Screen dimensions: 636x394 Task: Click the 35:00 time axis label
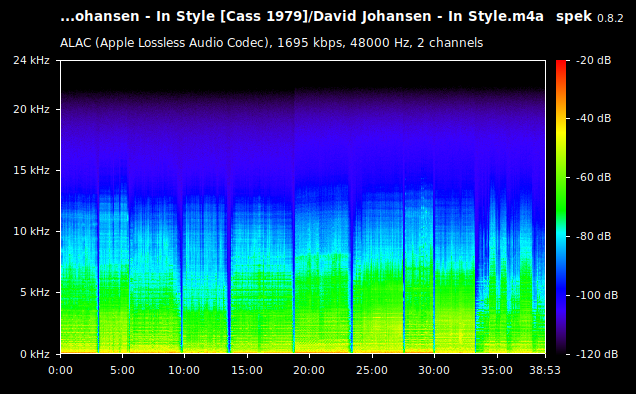coord(497,370)
